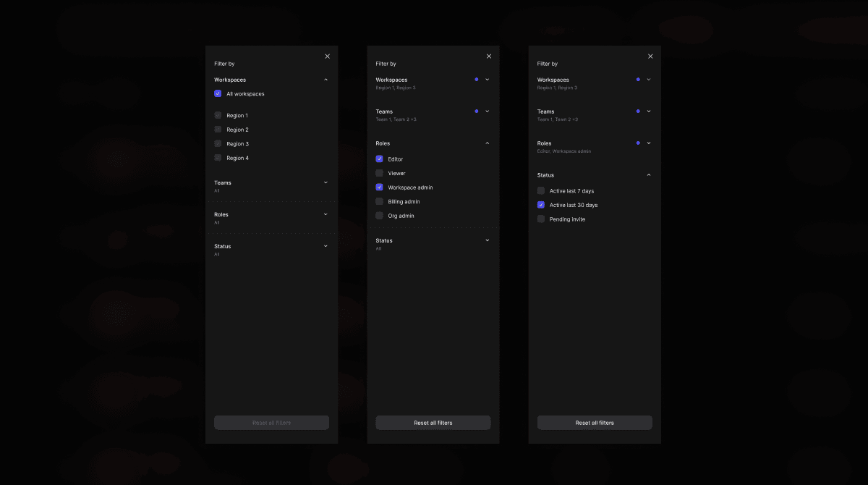Tick the Active last 7 days checkbox
The image size is (868, 485).
click(540, 190)
